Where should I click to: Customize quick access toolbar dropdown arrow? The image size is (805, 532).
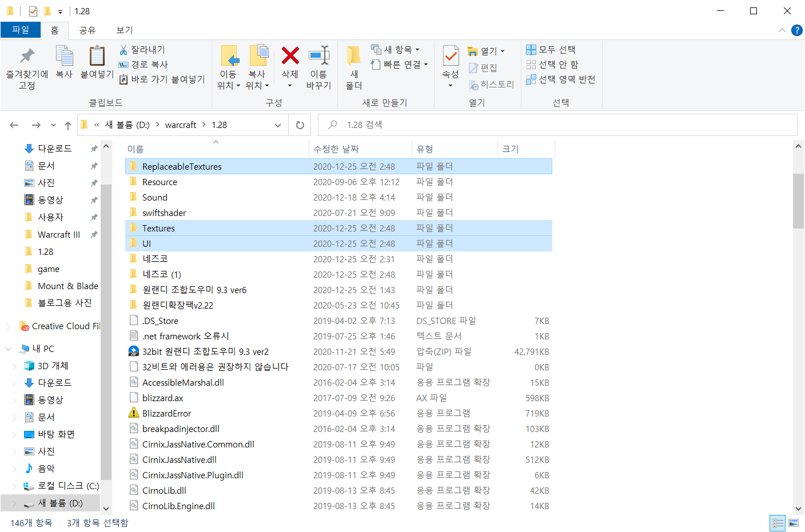60,12
